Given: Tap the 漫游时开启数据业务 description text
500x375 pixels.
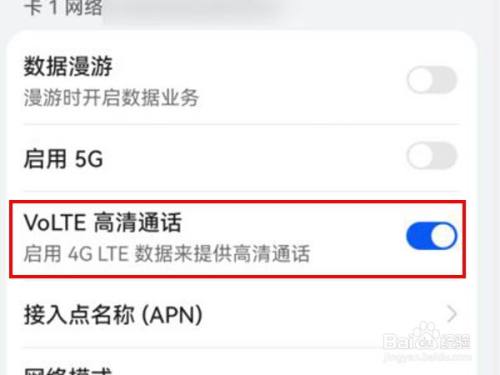Looking at the screenshot, I should click(111, 98).
